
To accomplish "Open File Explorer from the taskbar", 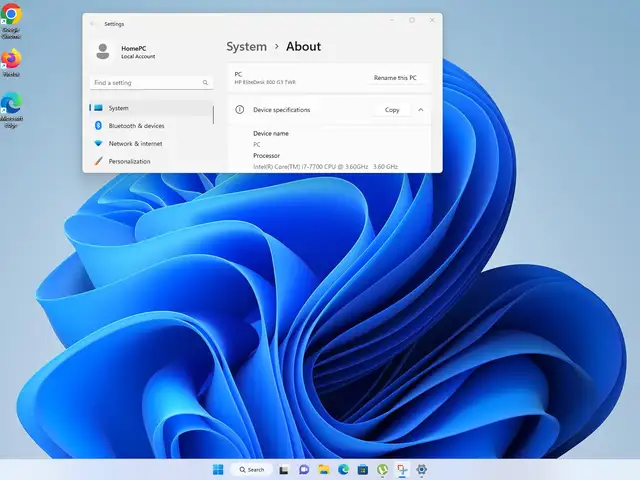I will coord(324,470).
